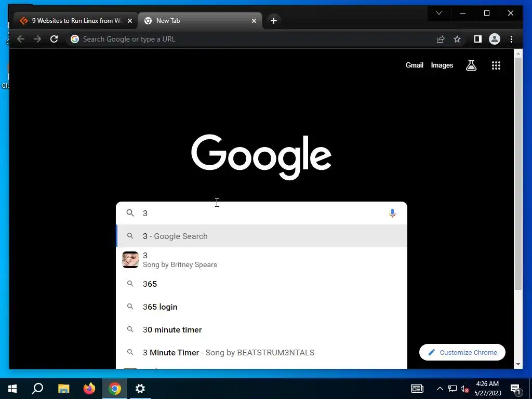
Task: Open Gmail link
Action: (x=414, y=65)
